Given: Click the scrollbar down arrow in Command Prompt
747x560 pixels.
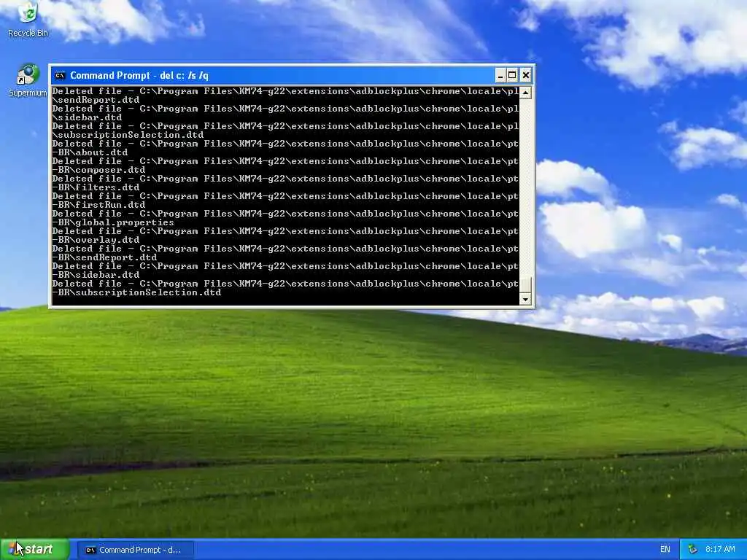Looking at the screenshot, I should (x=525, y=299).
